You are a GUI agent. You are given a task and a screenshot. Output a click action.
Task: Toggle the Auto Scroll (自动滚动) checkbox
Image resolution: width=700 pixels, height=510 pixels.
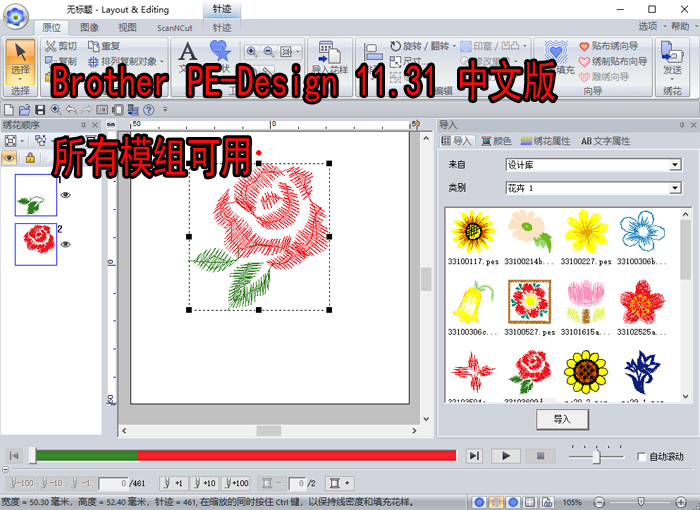[x=642, y=456]
